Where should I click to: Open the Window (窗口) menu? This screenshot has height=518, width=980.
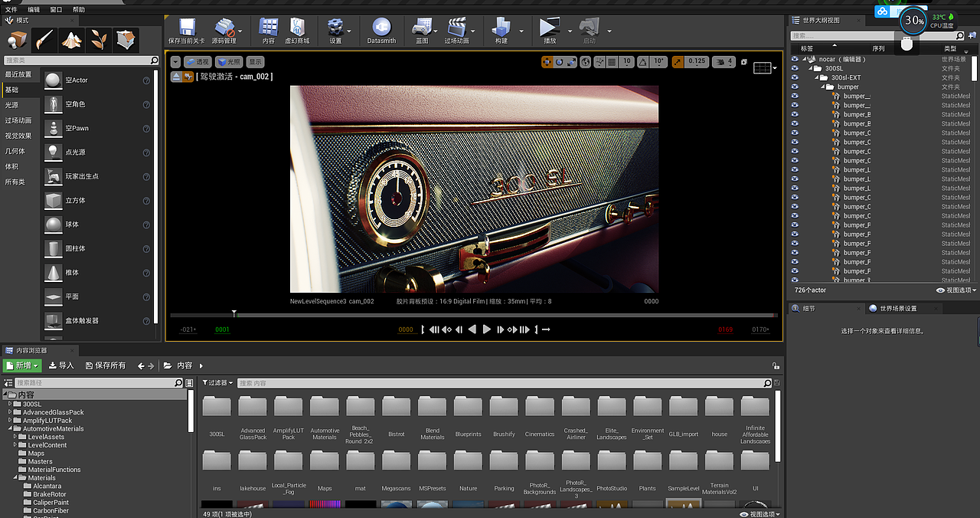tap(56, 9)
